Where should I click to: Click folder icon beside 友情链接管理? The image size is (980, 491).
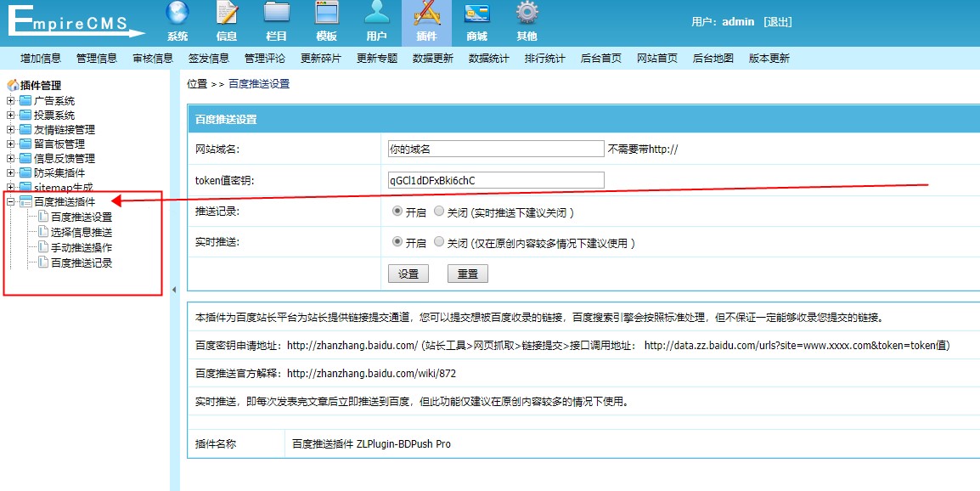click(25, 129)
